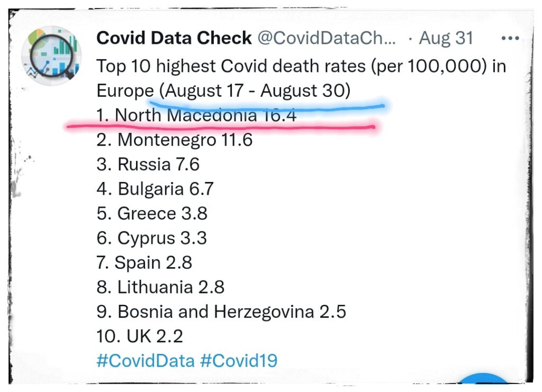Click the '2. Montenegro 11.6' line

pos(174,140)
